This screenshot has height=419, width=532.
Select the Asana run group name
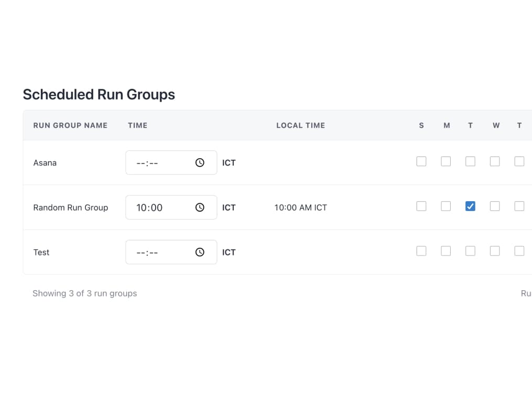pos(45,163)
